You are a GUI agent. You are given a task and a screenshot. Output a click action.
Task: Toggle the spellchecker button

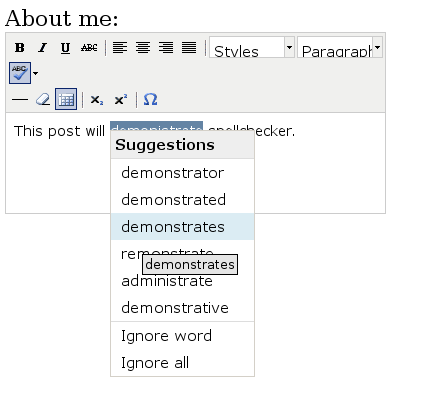pyautogui.click(x=20, y=73)
